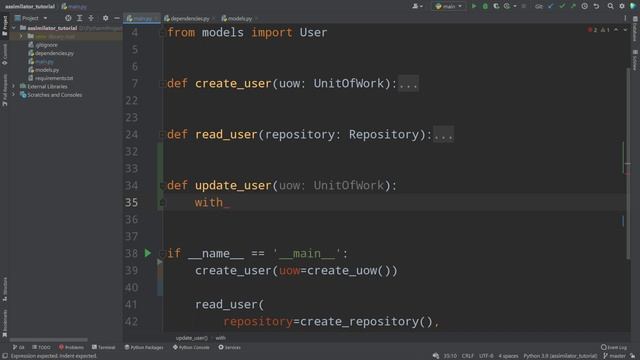Start debugging with the green bug icon
The image size is (640, 360).
485,6
